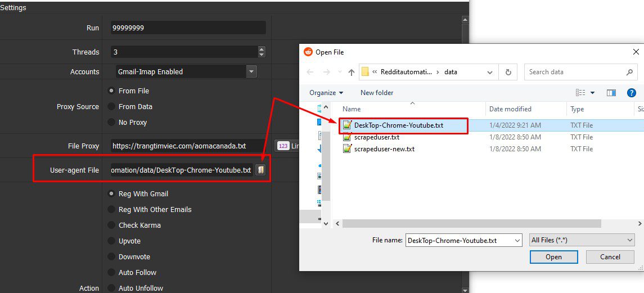Select the Reg With Gmail action
This screenshot has width=644, height=293.
[111, 193]
